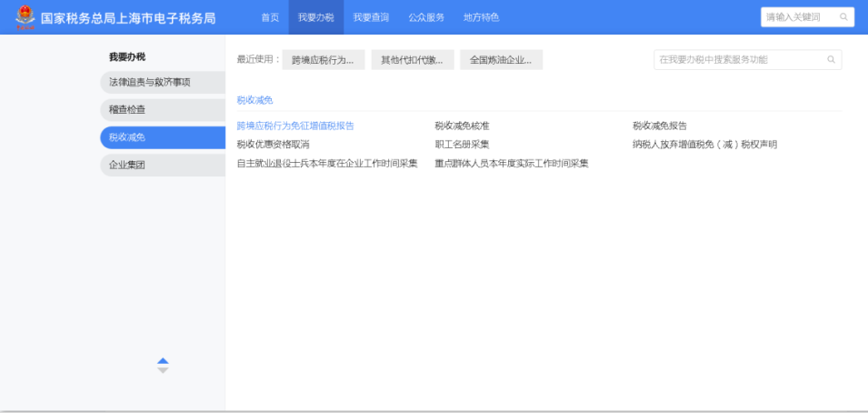Click the 国家税务总局上海市电子税务局 site title

click(x=128, y=18)
